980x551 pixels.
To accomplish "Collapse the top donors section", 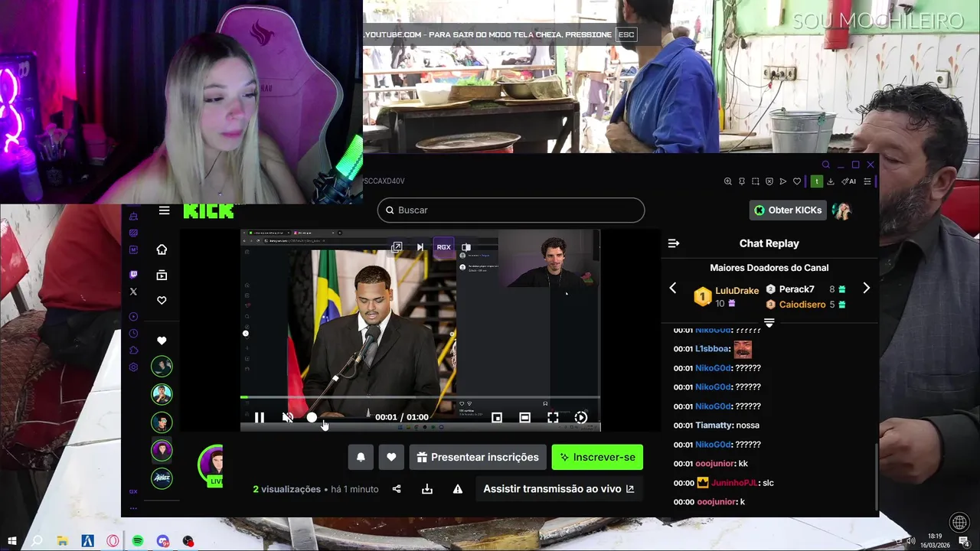I will (769, 323).
